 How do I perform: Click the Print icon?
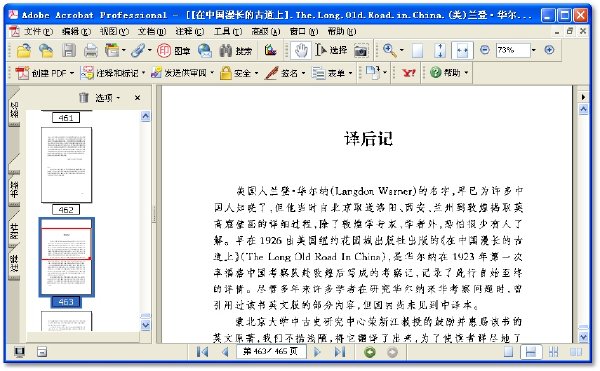[x=91, y=50]
